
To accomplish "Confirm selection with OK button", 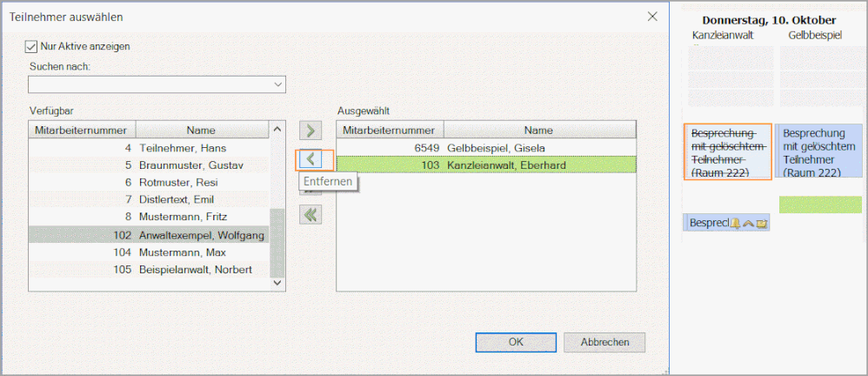I will pyautogui.click(x=516, y=342).
